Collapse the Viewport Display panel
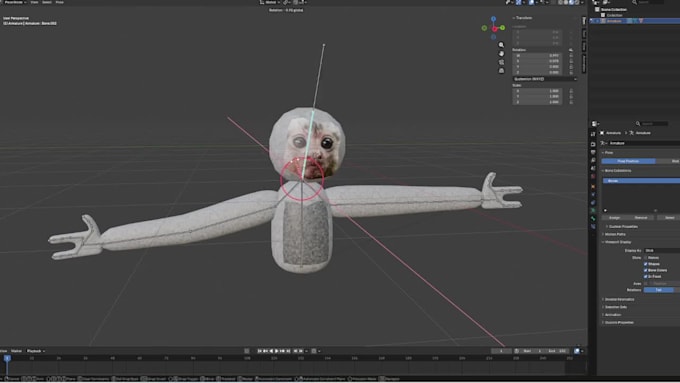 [618, 242]
